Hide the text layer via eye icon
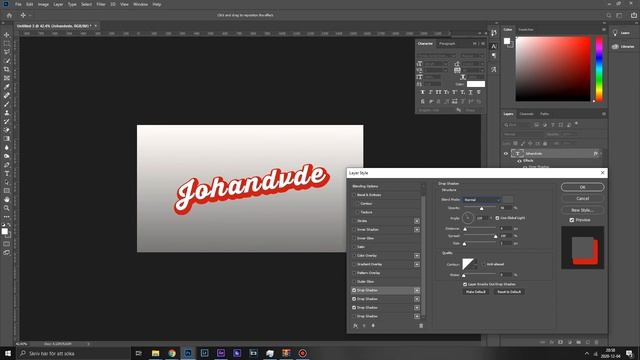This screenshot has width=640, height=360. 506,154
